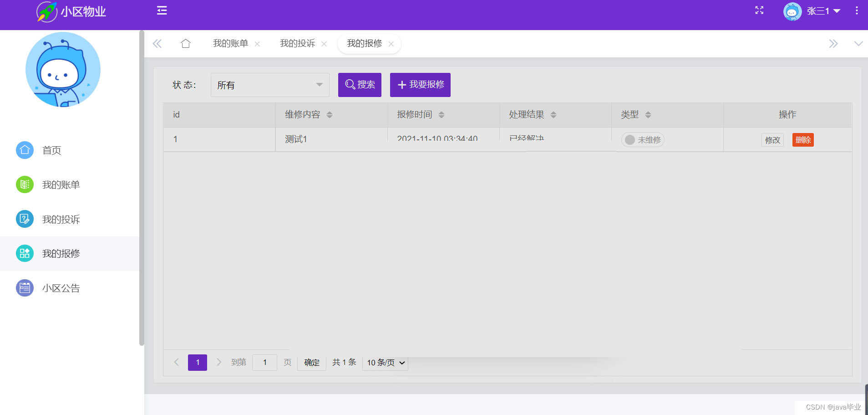This screenshot has height=415, width=868.
Task: Toggle the 未维修 status switch
Action: 643,140
